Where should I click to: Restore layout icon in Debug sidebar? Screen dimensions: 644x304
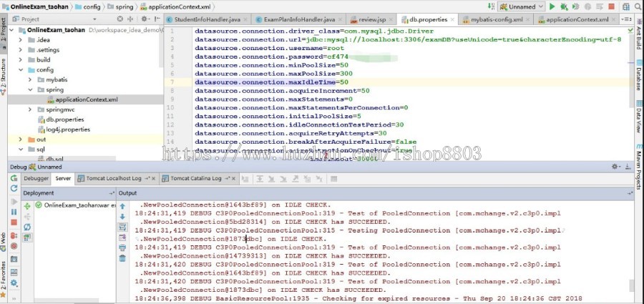click(x=14, y=273)
